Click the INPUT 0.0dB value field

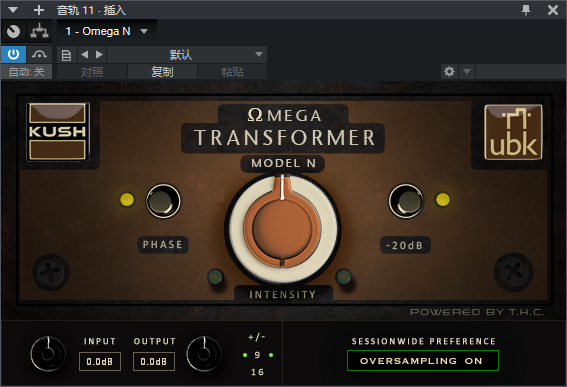[x=100, y=361]
